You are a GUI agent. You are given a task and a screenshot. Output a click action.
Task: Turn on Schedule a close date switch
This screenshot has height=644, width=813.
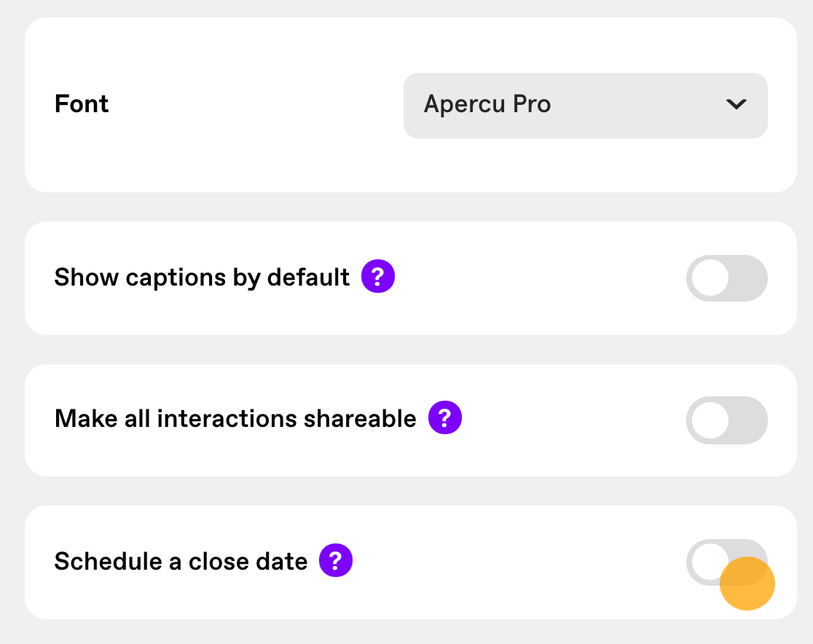click(x=727, y=562)
